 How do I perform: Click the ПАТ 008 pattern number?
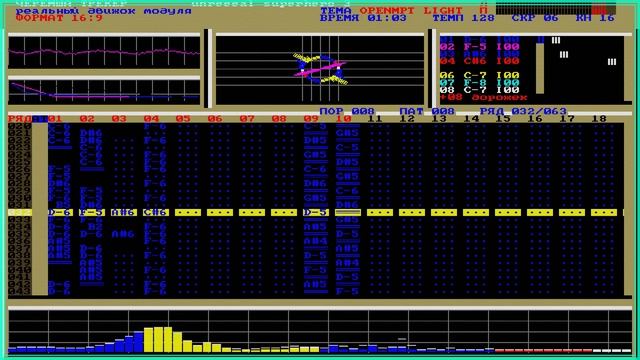pyautogui.click(x=427, y=111)
